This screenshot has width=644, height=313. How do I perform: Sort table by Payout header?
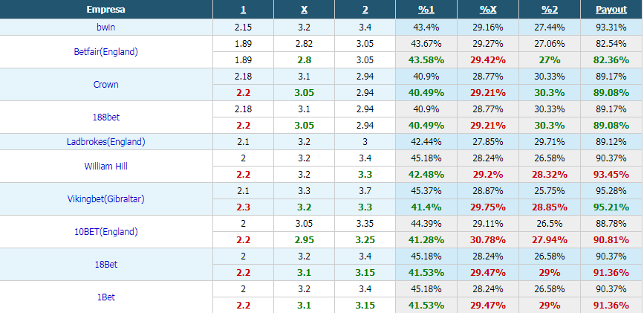(x=611, y=10)
